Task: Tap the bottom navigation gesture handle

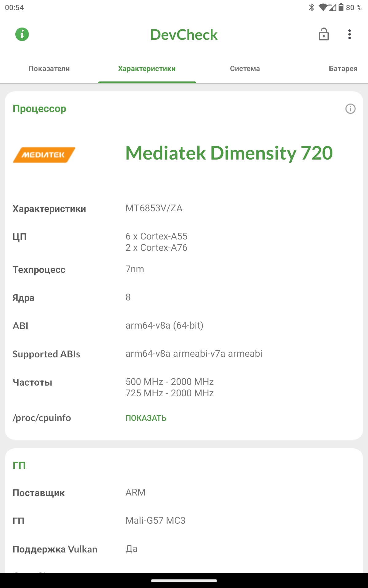Action: (x=184, y=580)
